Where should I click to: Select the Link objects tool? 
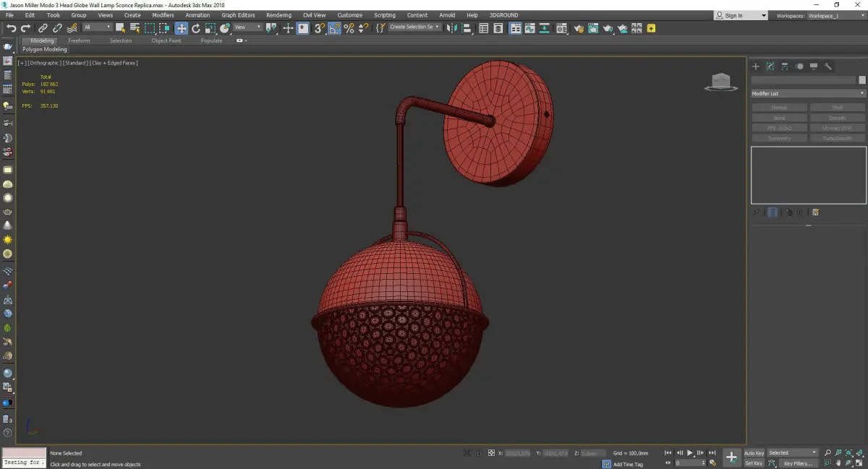pyautogui.click(x=43, y=28)
